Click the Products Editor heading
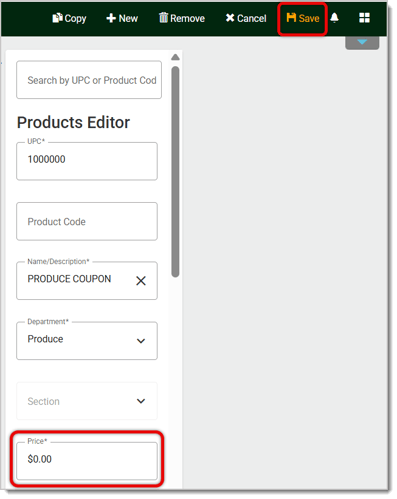Image resolution: width=397 pixels, height=499 pixels. (x=73, y=122)
